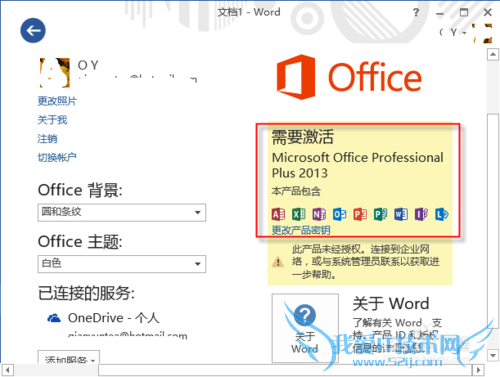Viewport: 500px width, 377px height.
Task: Click the vertical scrollbar up arrow
Action: click(493, 54)
